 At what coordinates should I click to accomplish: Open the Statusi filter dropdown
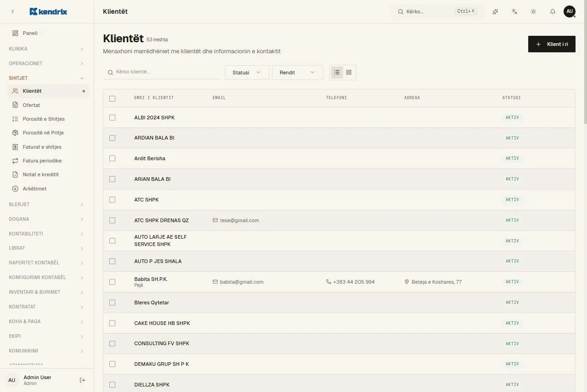click(247, 73)
